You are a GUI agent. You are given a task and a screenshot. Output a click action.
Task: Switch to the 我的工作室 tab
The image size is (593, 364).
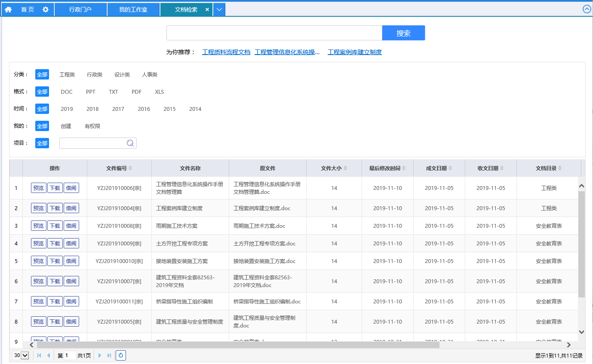click(133, 9)
